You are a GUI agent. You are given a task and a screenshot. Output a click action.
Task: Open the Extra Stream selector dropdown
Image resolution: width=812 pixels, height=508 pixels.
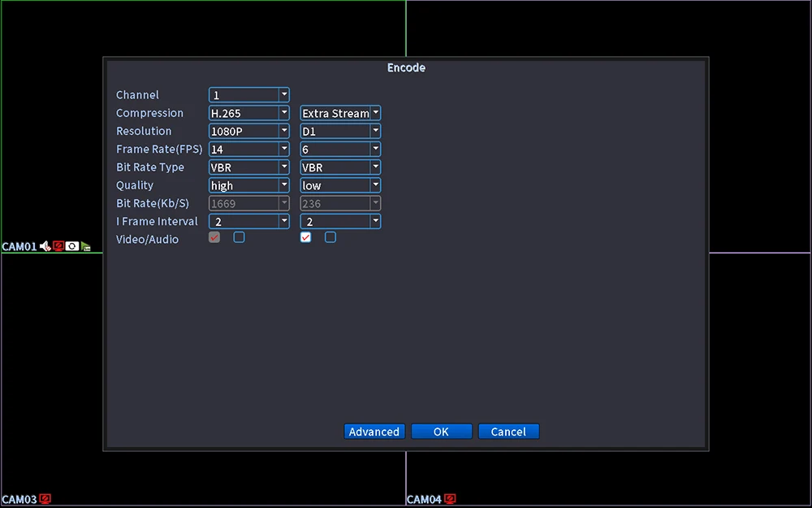(340, 113)
